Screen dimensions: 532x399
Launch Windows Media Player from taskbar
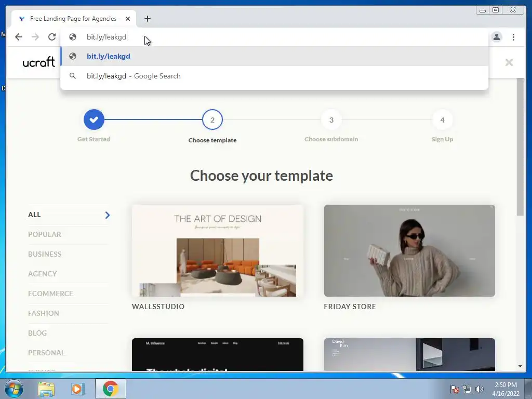(x=78, y=389)
